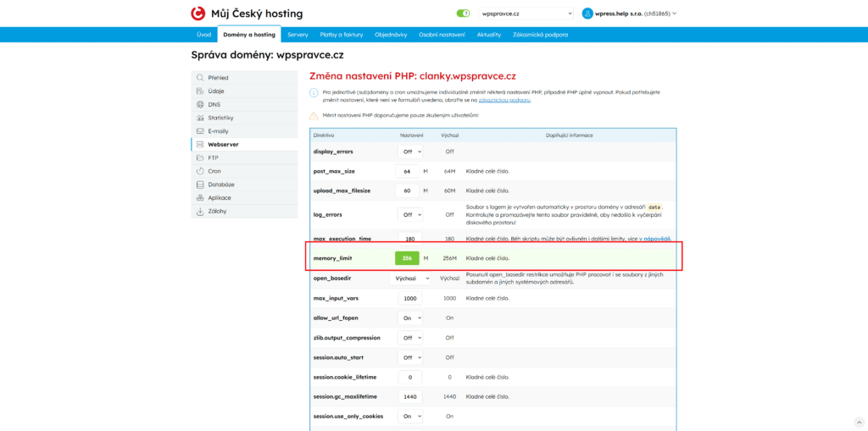Go to the Objednávky tab
The width and height of the screenshot is (868, 431).
click(391, 35)
